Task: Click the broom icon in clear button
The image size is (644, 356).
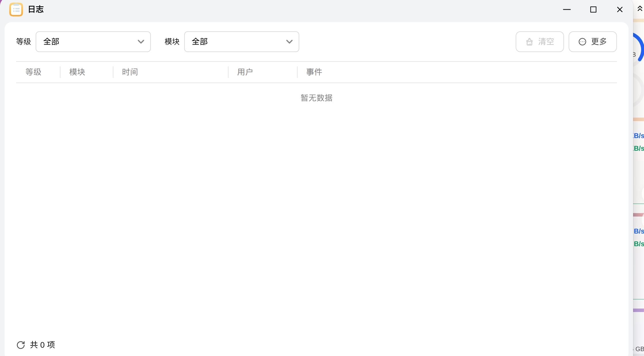Action: (529, 42)
